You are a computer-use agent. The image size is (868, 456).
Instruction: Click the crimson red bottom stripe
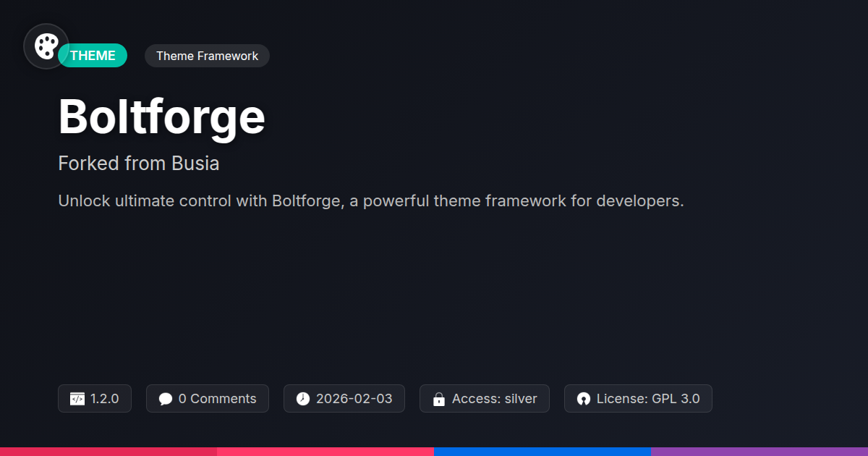[x=109, y=452]
